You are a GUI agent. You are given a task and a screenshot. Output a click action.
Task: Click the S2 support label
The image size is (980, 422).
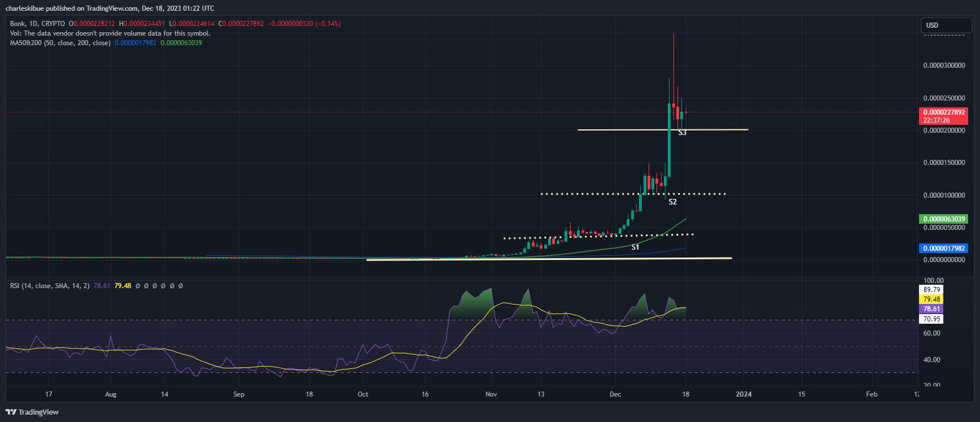pos(672,202)
